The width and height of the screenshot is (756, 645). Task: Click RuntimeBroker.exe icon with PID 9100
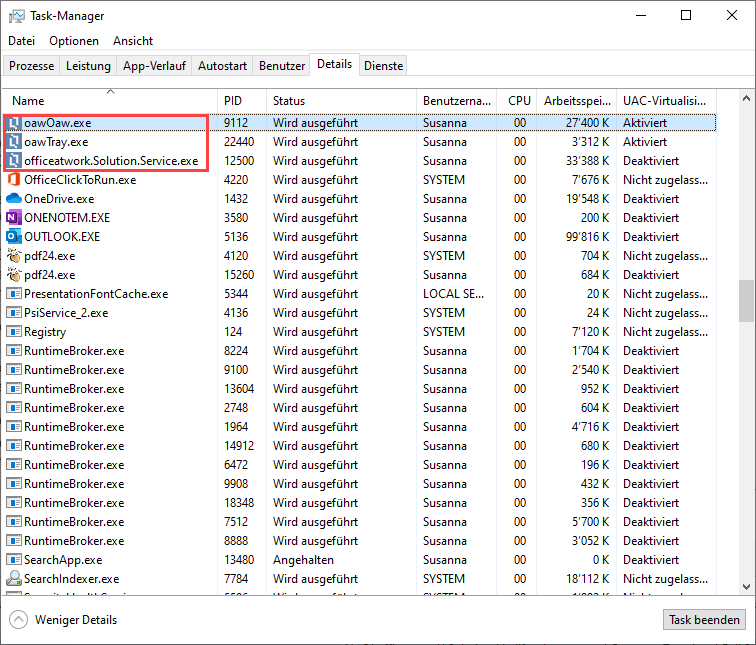point(14,370)
